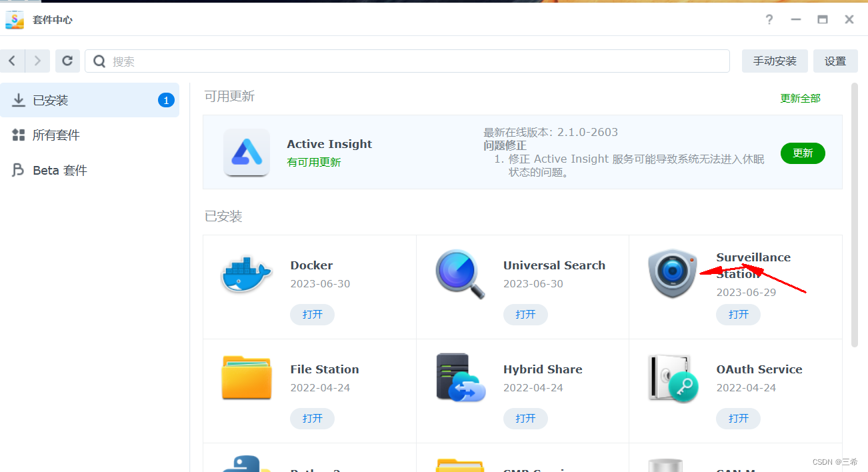Go forward with the right arrow button
The image size is (868, 472).
(37, 61)
